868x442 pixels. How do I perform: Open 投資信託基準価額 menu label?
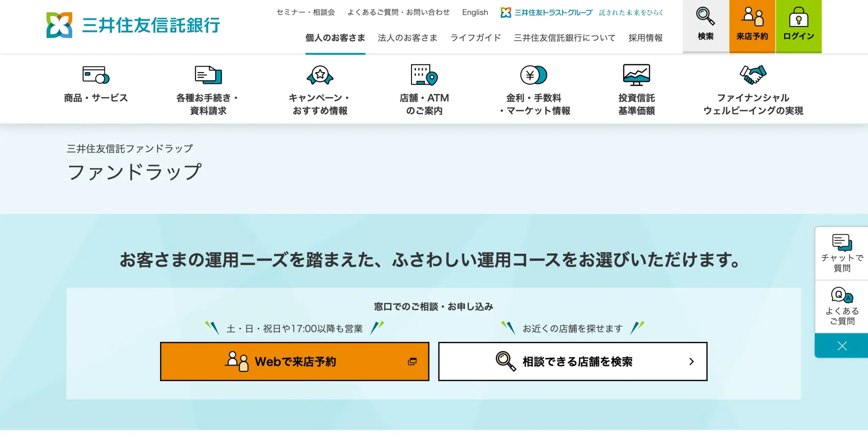click(636, 104)
